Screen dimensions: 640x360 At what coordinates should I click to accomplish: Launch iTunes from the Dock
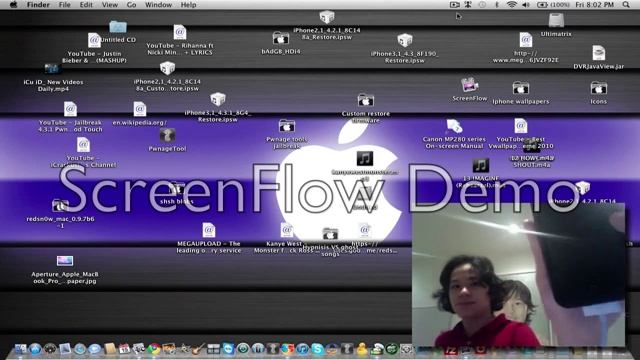coord(302,349)
